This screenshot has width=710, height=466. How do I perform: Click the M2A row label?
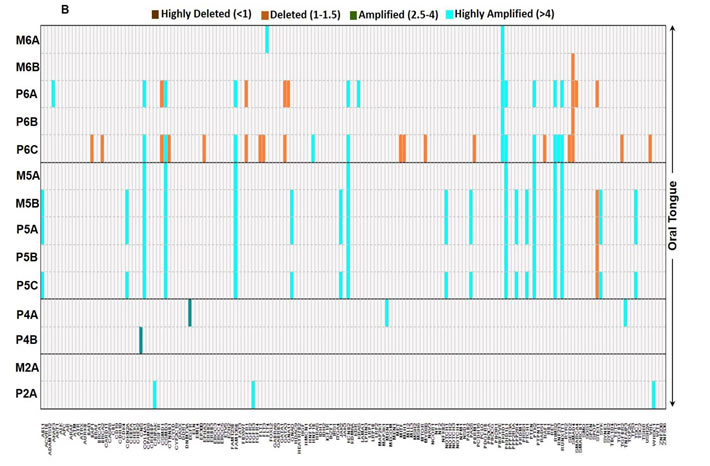click(27, 368)
